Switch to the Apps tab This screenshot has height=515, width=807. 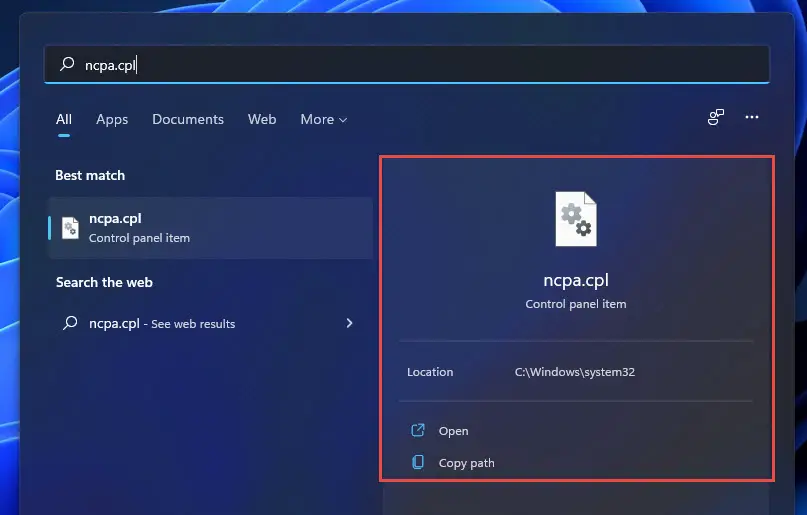tap(112, 119)
